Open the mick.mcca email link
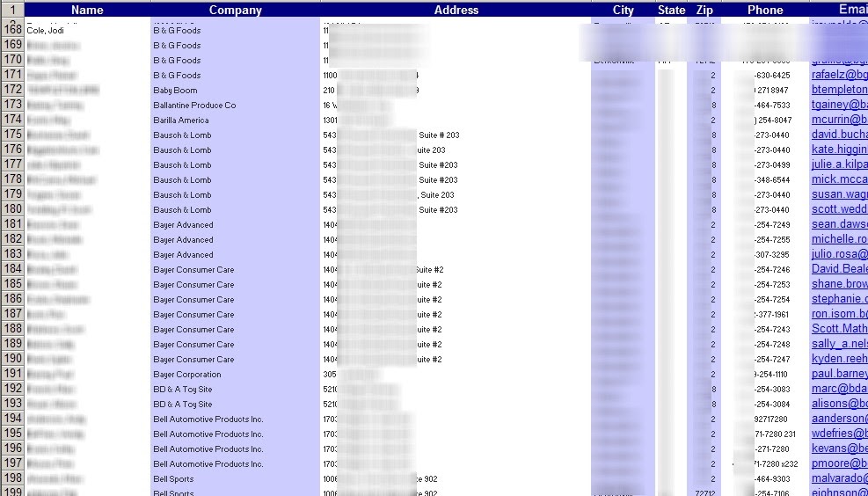This screenshot has height=496, width=868. (x=839, y=180)
